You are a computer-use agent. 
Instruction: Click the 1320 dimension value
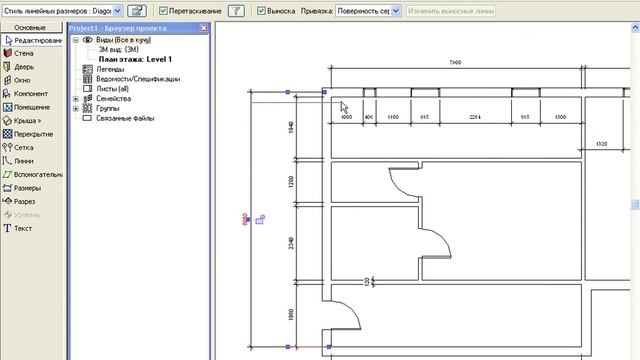[602, 144]
